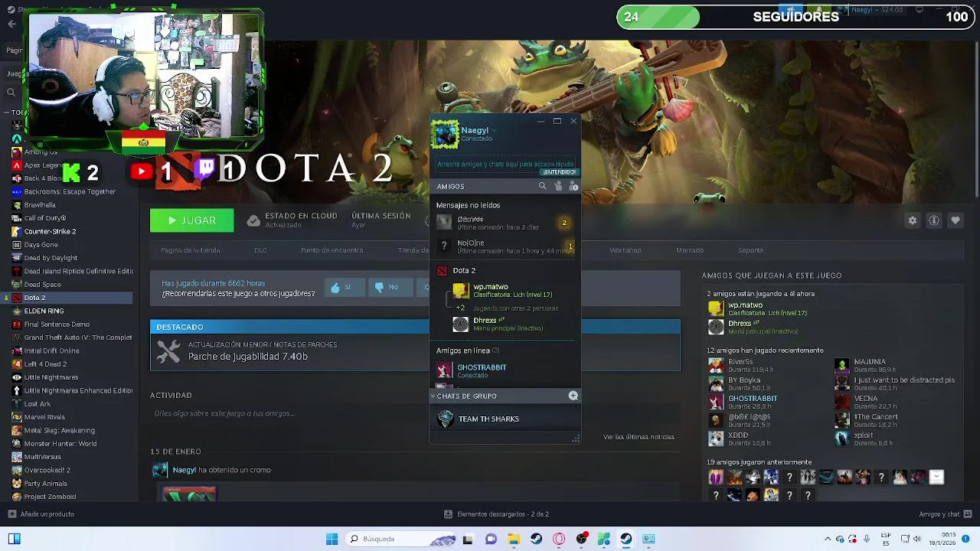Click activity text field Diles algo sobre este juego
The image size is (980, 551).
click(x=413, y=413)
